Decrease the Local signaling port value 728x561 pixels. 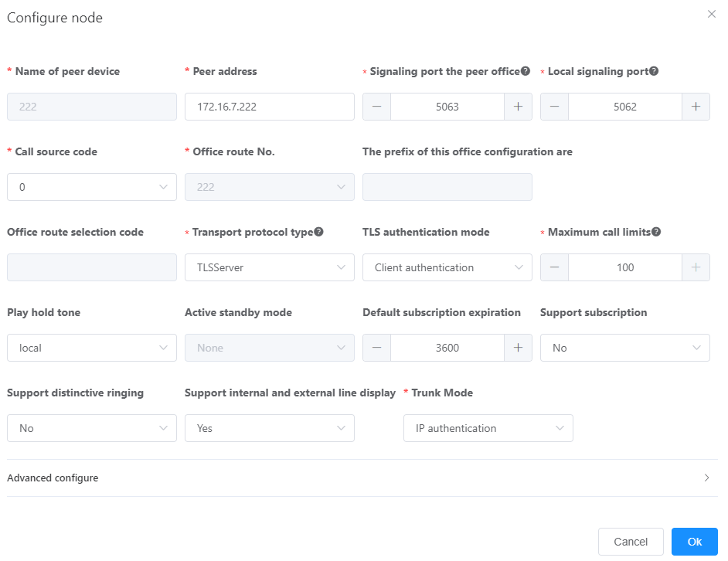coord(554,107)
